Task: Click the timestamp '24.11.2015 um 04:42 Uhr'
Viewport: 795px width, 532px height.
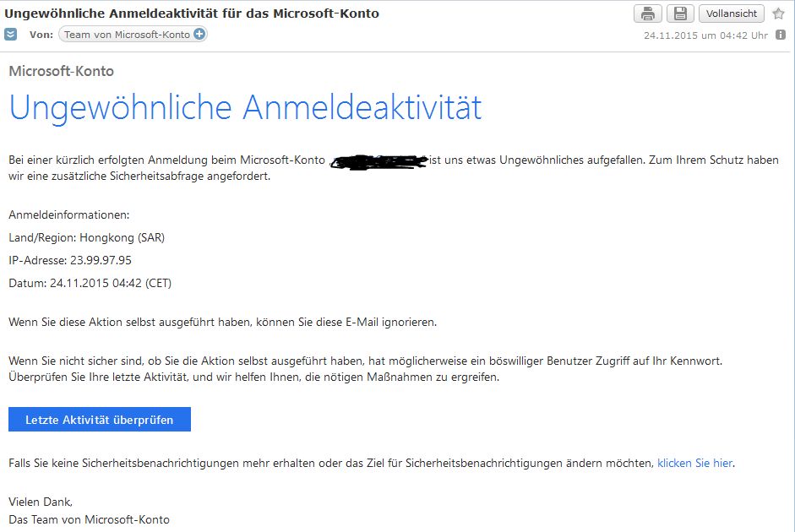Action: pyautogui.click(x=705, y=35)
